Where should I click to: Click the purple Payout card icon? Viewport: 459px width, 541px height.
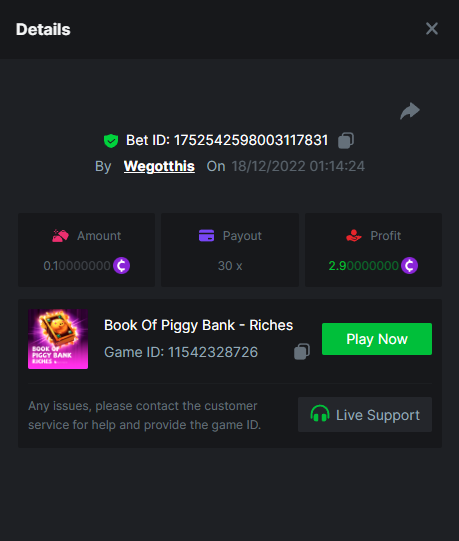(x=206, y=236)
